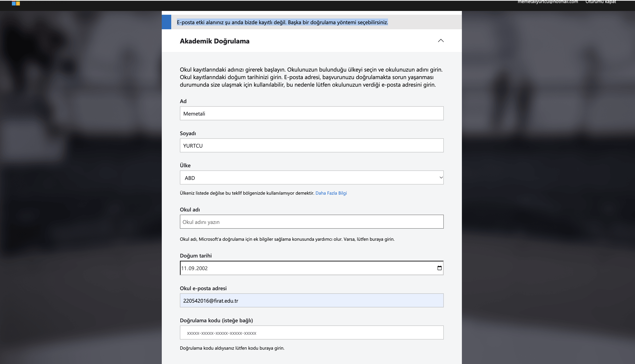Screen dimensions: 635x364
Task: Click the 'E-posta etki alanınız' notification message
Action: [x=282, y=22]
